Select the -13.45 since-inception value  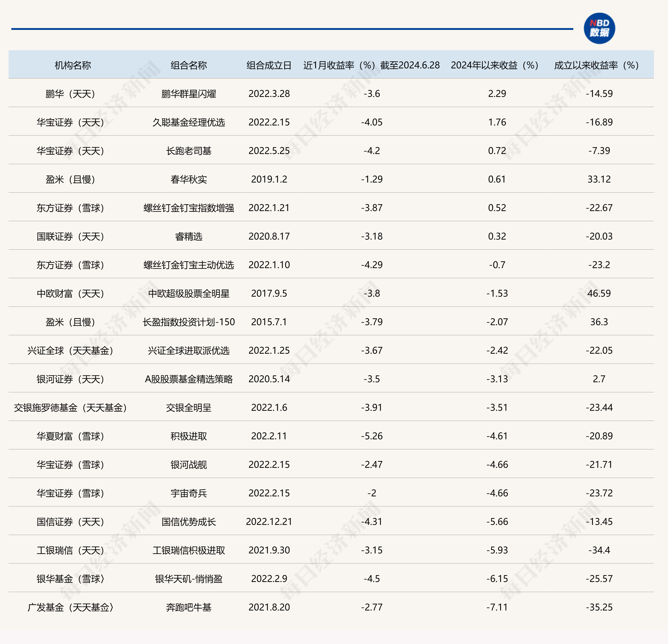pyautogui.click(x=599, y=522)
